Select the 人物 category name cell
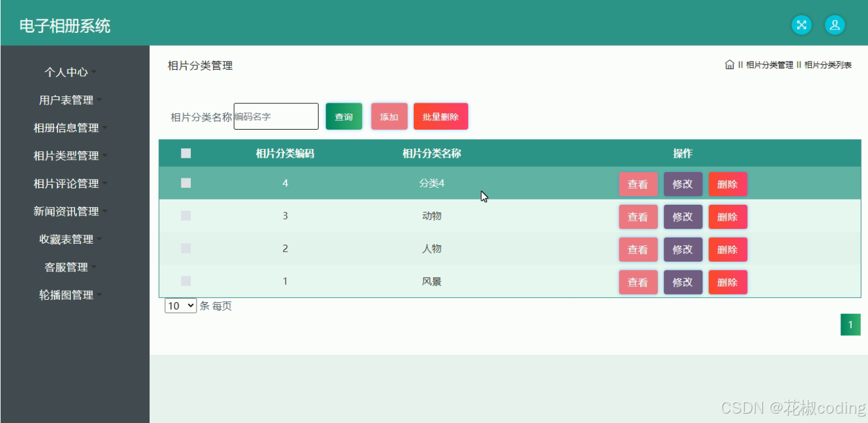Screen dimensions: 868x423 pos(432,249)
